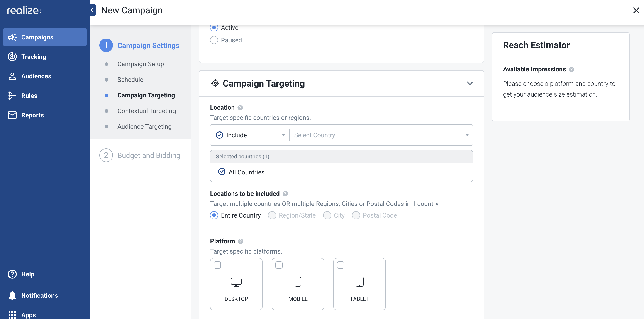Click the step 2 circle icon
The image size is (644, 319).
point(106,155)
